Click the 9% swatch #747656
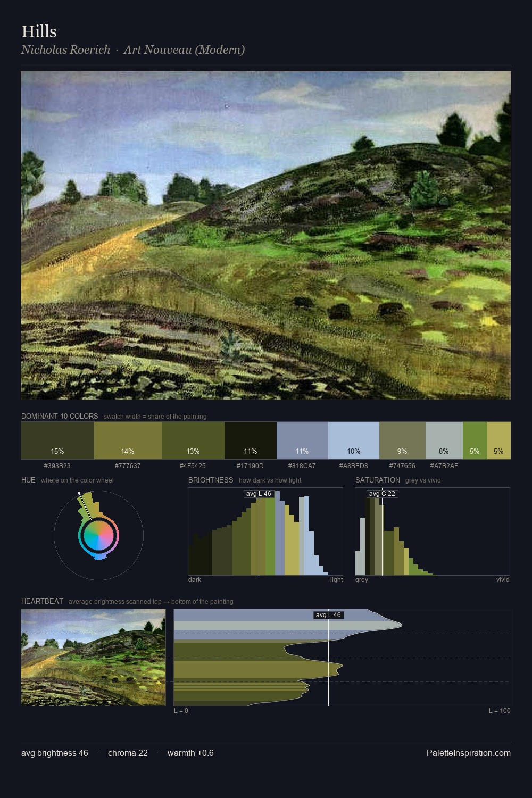 point(402,440)
